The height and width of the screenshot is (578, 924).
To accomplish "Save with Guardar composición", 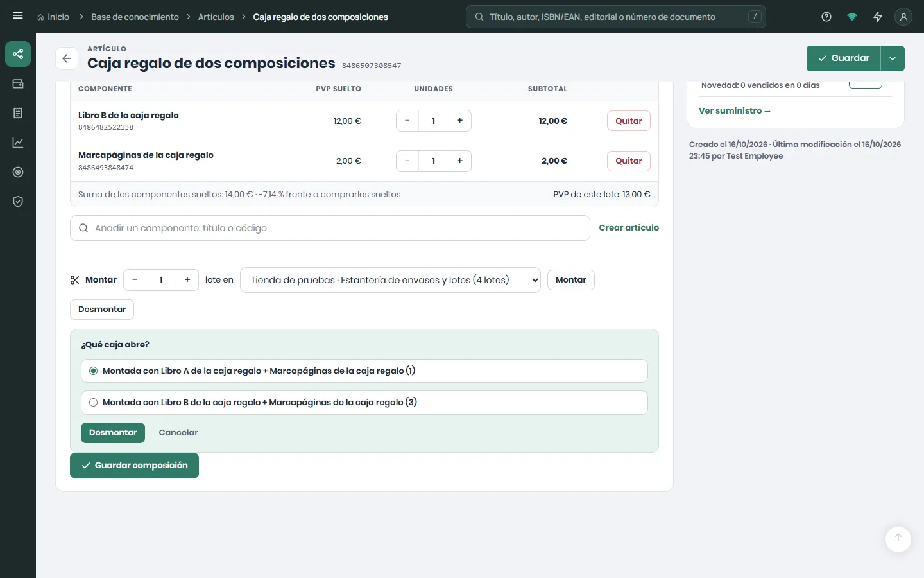I will tap(134, 466).
